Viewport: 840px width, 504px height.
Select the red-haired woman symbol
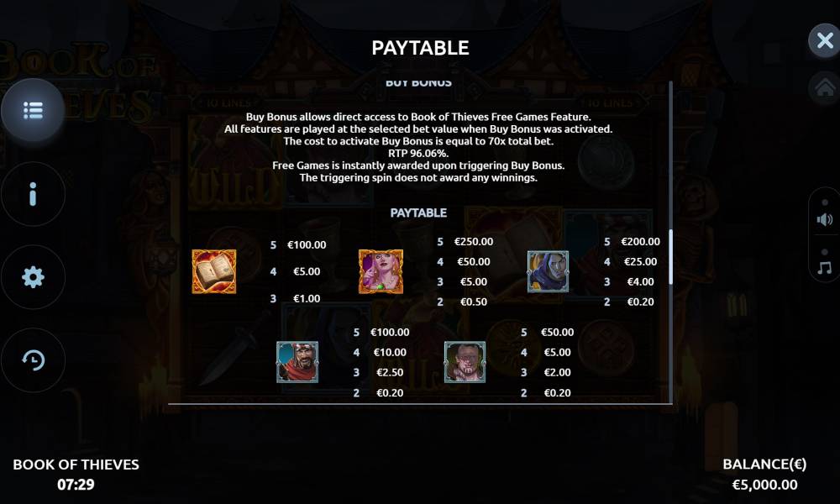381,271
